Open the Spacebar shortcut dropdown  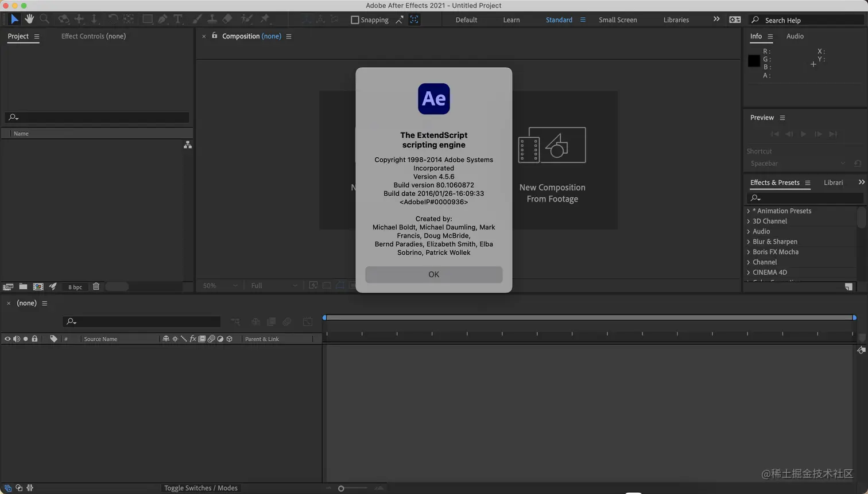pos(797,164)
